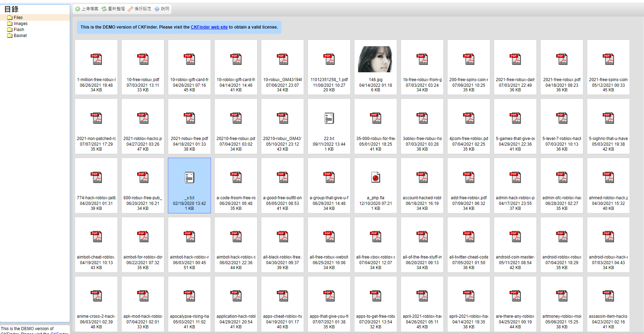644x334 pixels.
Task: Click the 2021-free-robux.pdf PDF icon
Action: click(562, 59)
